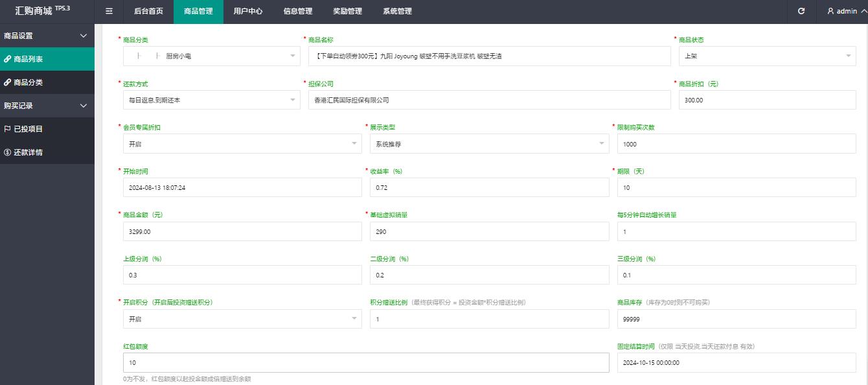The image size is (868, 385).
Task: Click the refresh icon in top bar
Action: [801, 11]
